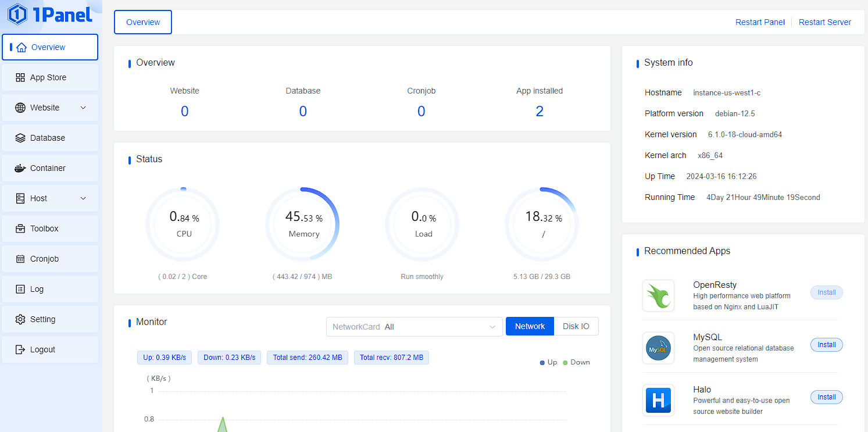Click the Run smoothly load status
Viewport: 868px width, 432px height.
(422, 277)
